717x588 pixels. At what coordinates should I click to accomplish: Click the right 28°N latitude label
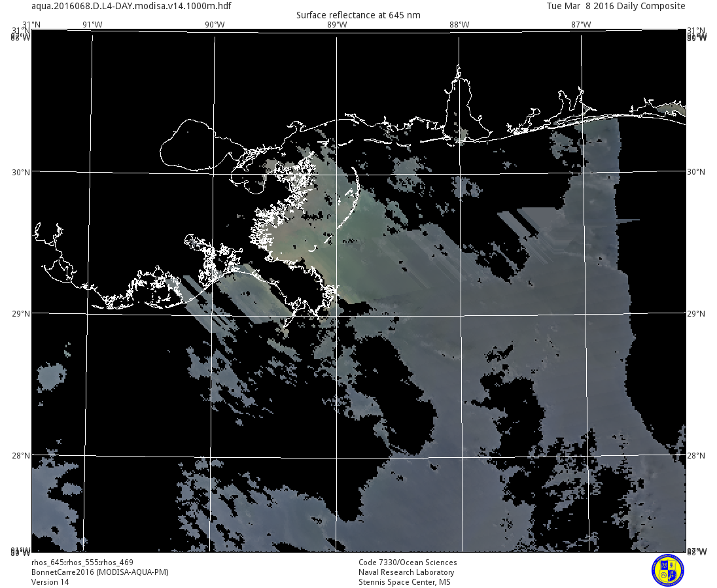coord(696,456)
